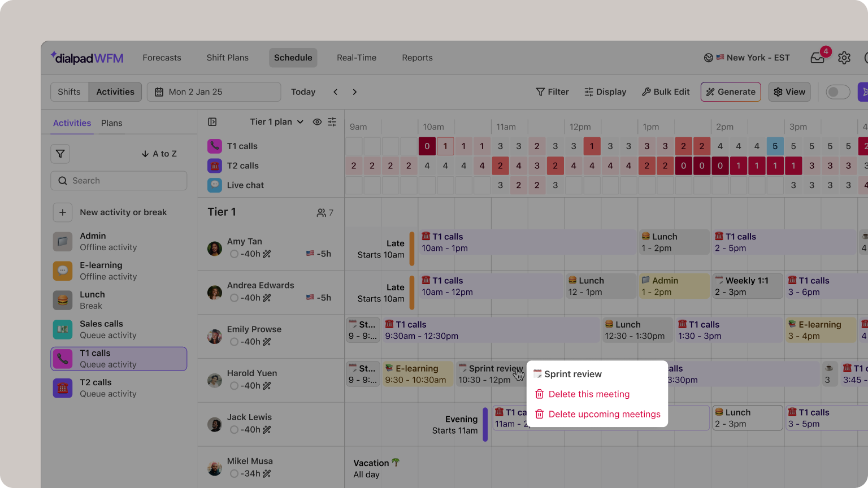Click the activities filter funnel icon
Screen dimensions: 868x488
(60, 154)
